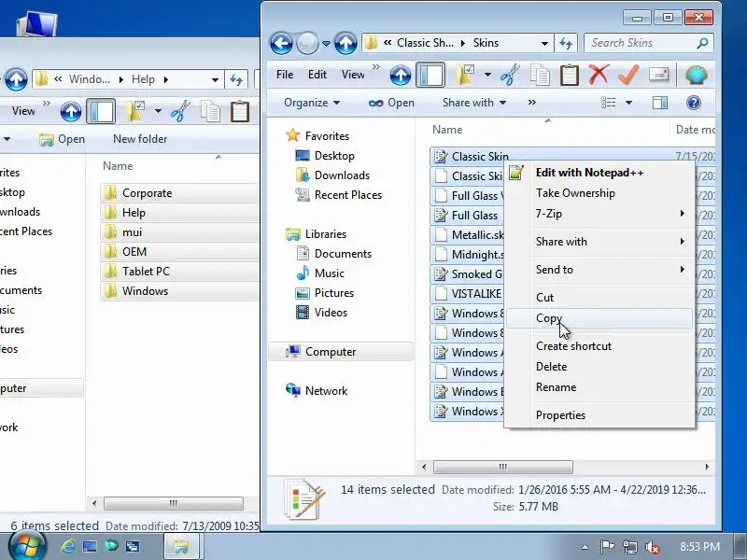747x560 pixels.
Task: Toggle the preview pane icon
Action: click(x=660, y=103)
